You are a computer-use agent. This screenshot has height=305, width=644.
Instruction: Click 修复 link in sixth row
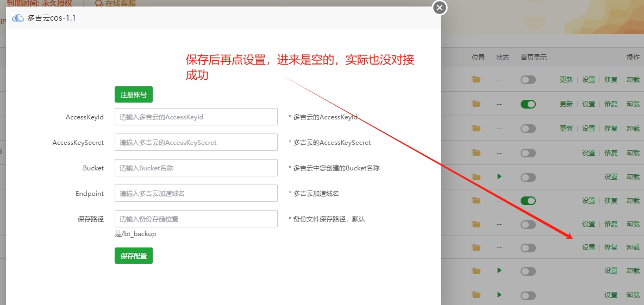click(x=611, y=201)
